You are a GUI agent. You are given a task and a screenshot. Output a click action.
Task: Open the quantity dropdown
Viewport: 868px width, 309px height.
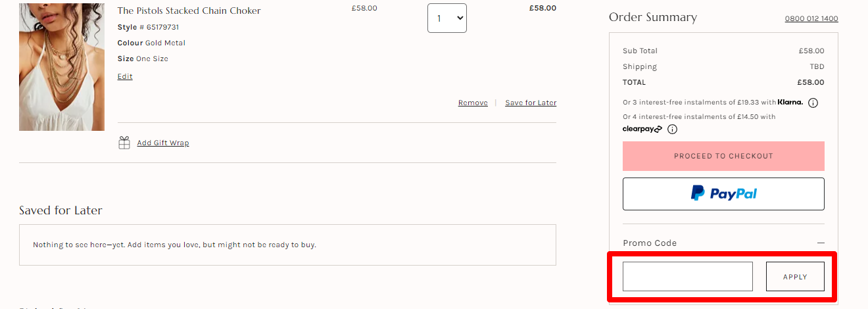click(446, 18)
